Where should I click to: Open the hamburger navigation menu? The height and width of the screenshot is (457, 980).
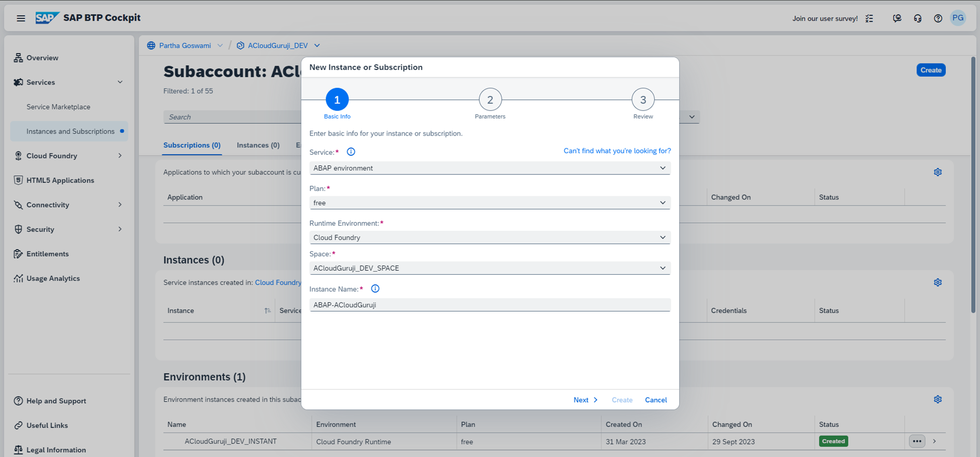tap(21, 18)
